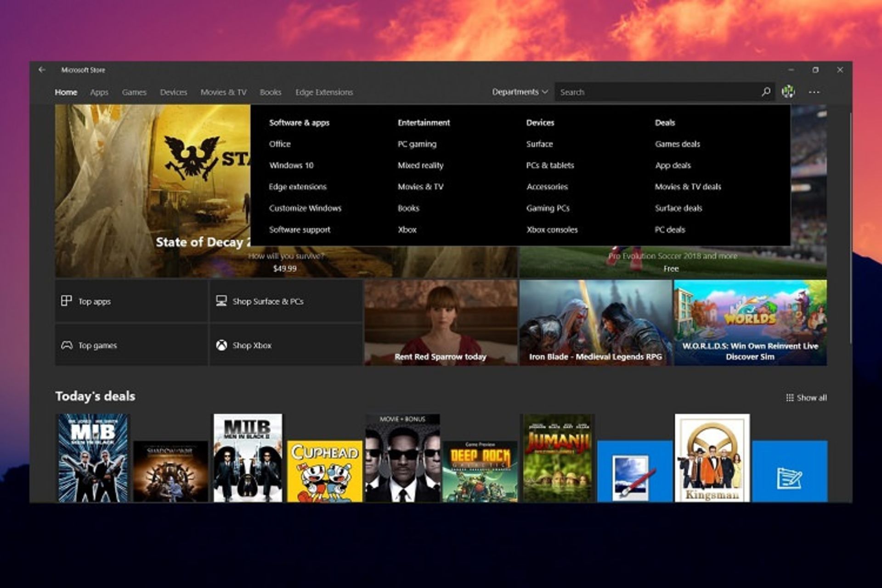Image resolution: width=882 pixels, height=588 pixels.
Task: Click the Deals column heading
Action: pos(665,123)
